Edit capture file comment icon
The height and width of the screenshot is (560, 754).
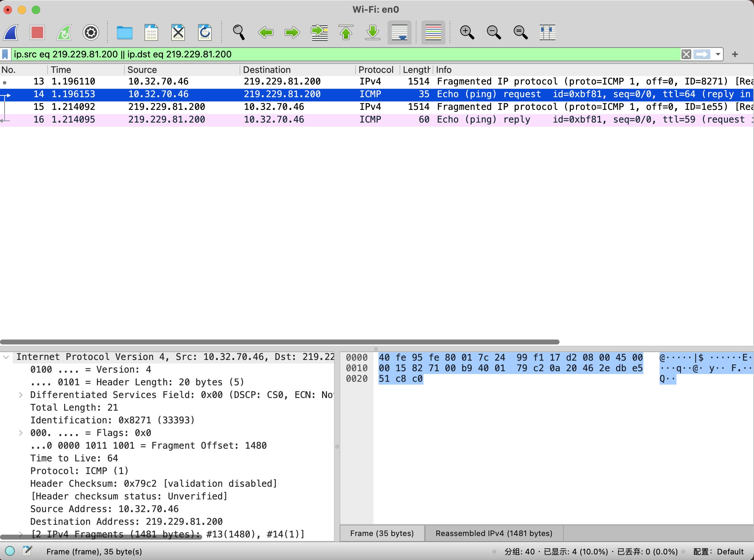[x=27, y=551]
